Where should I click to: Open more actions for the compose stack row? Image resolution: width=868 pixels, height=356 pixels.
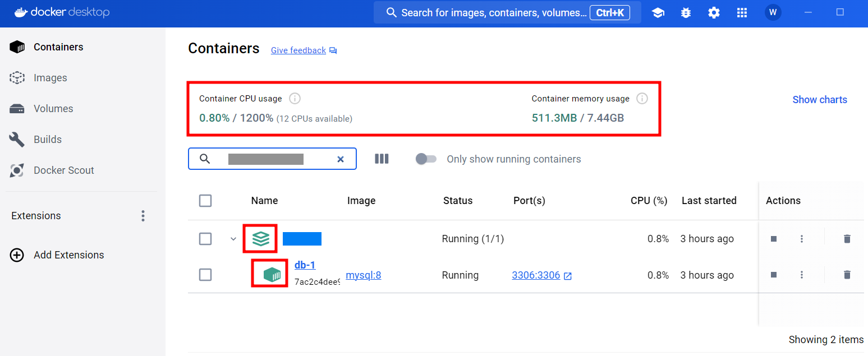pos(802,239)
